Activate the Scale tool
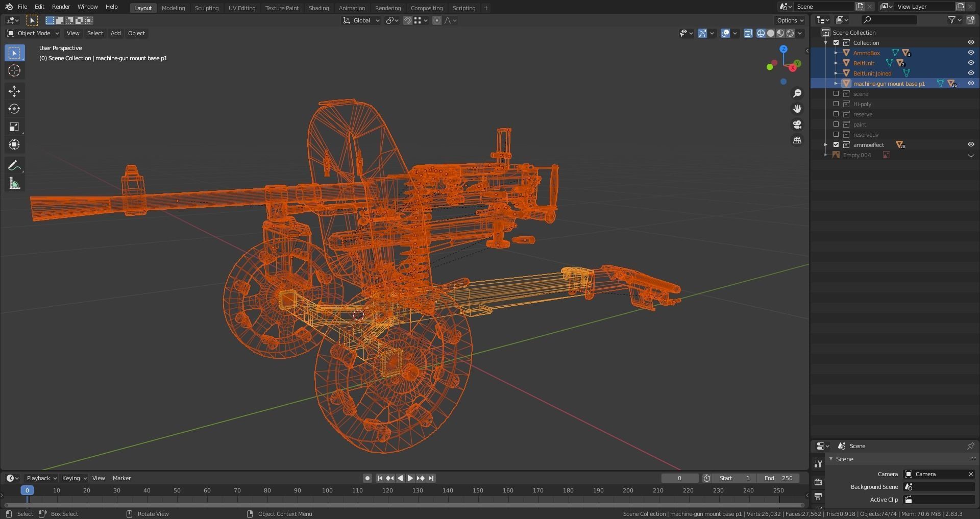Viewport: 980px width, 519px height. (14, 127)
